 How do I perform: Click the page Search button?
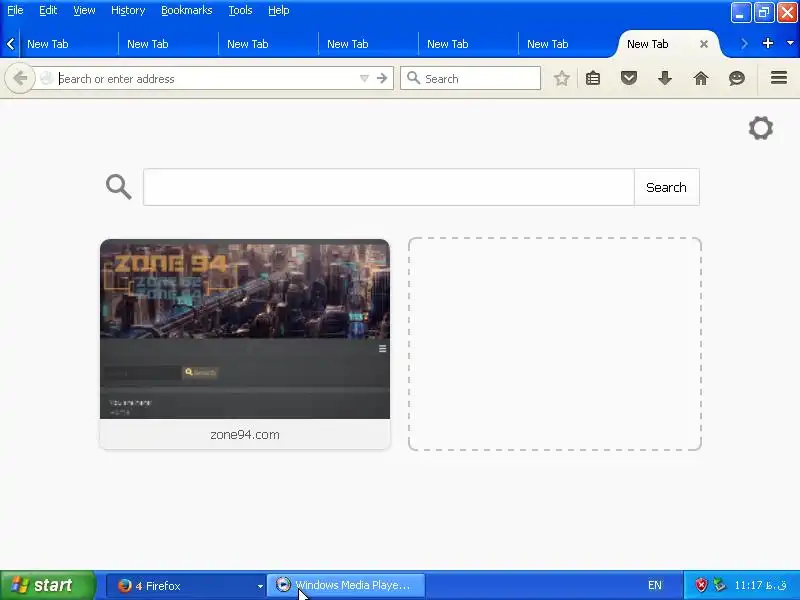coord(666,187)
